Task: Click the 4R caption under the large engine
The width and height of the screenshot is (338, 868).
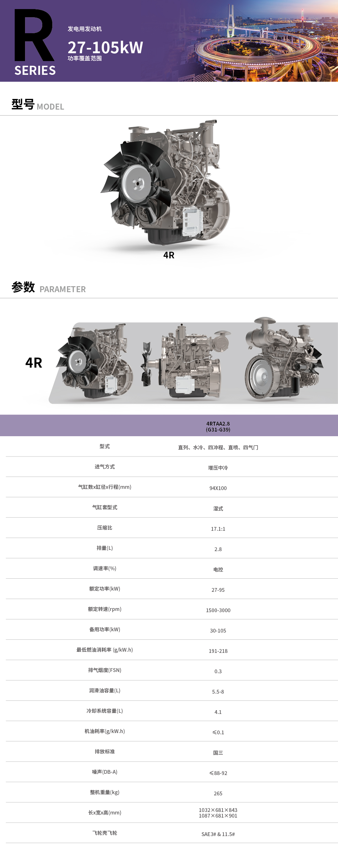Action: coord(169,255)
